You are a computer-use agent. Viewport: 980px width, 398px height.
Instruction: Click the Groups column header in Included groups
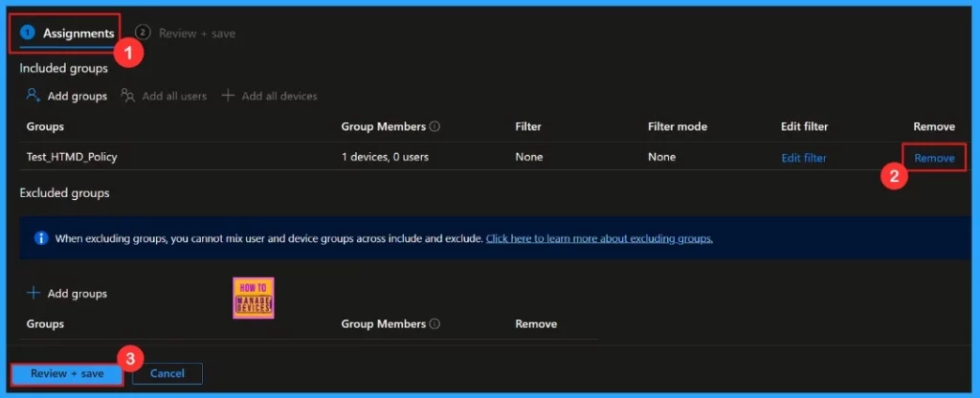pyautogui.click(x=45, y=127)
